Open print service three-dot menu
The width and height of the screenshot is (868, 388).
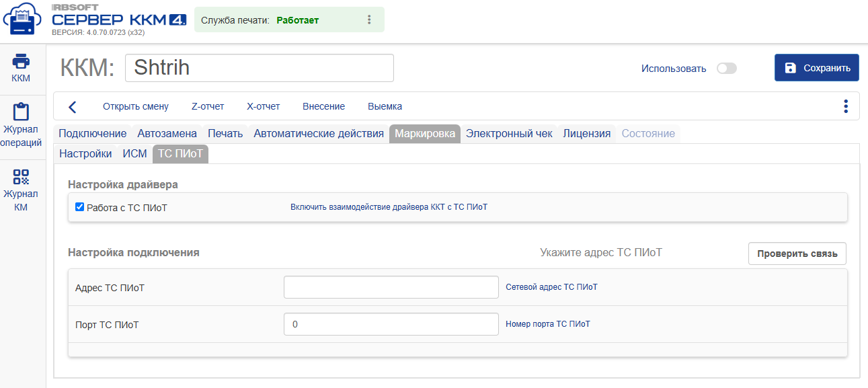(369, 20)
